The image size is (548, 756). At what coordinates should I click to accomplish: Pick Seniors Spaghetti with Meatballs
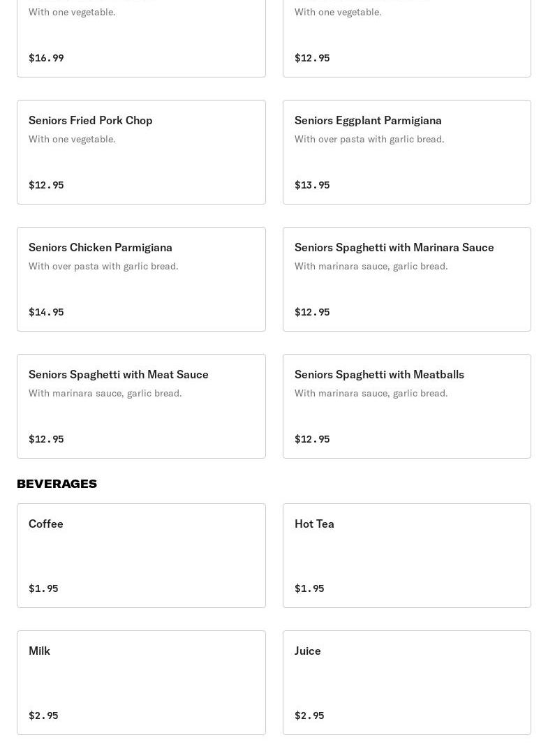point(379,374)
